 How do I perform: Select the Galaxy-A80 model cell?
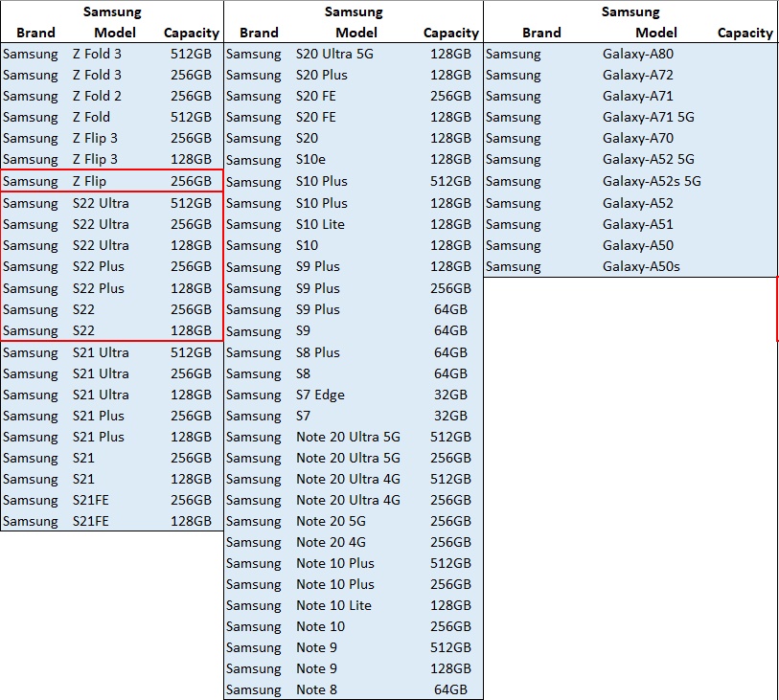pyautogui.click(x=638, y=54)
